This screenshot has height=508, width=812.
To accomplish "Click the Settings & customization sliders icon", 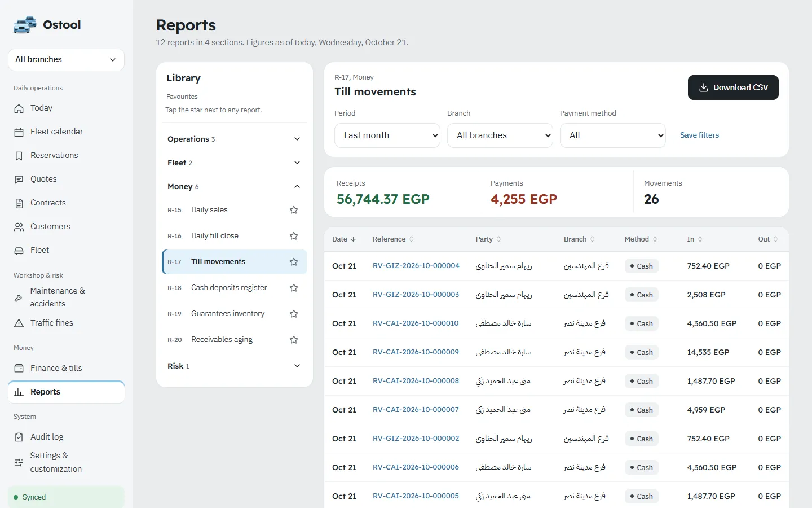I will click(19, 462).
